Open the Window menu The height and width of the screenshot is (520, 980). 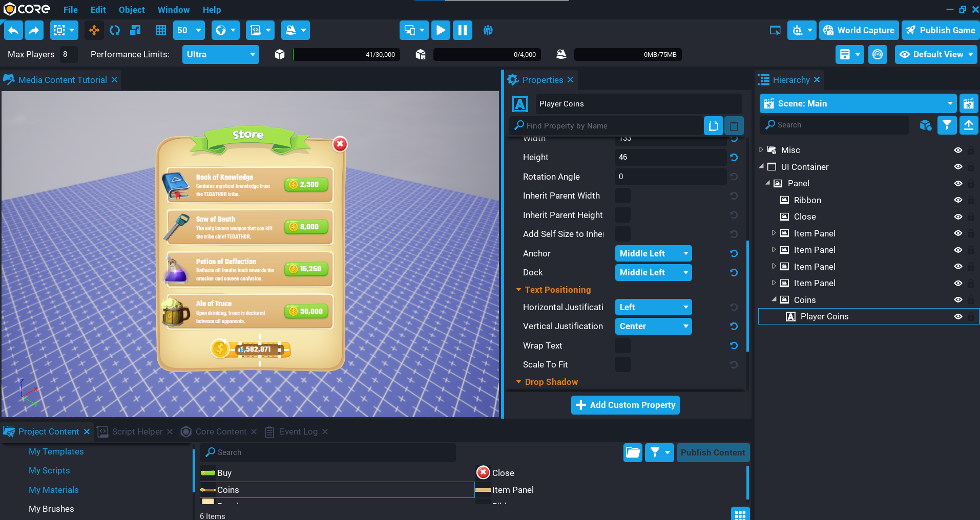tap(173, 10)
